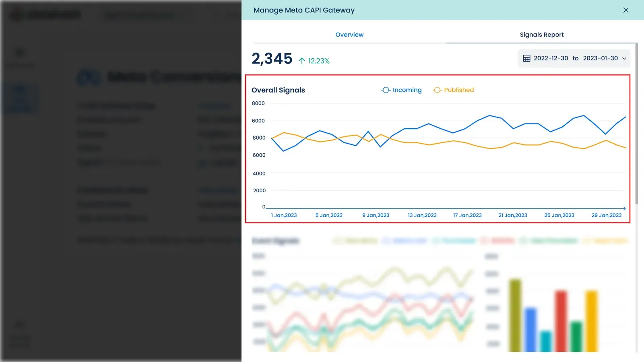
Task: Select the 13 Jan,2023 axis label
Action: (x=422, y=215)
